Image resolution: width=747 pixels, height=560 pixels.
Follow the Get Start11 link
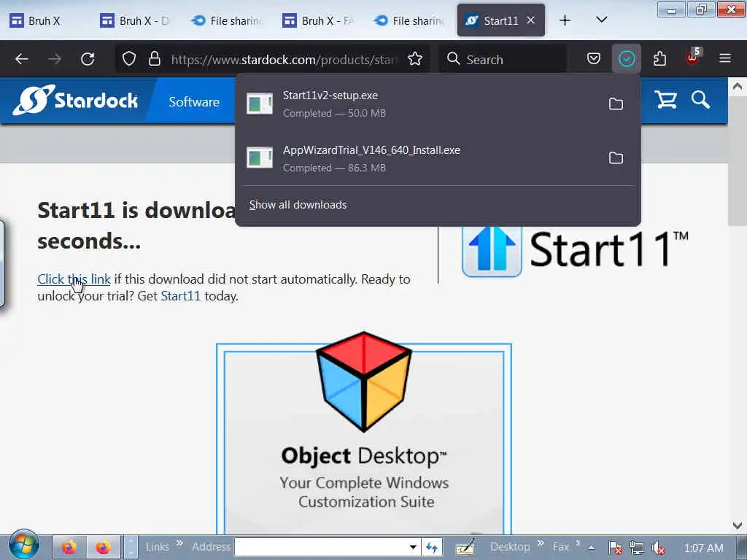[181, 296]
